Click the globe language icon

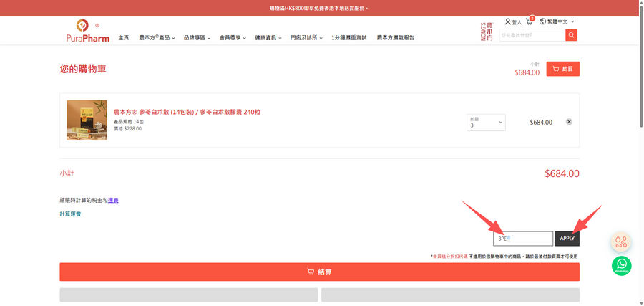coord(542,21)
